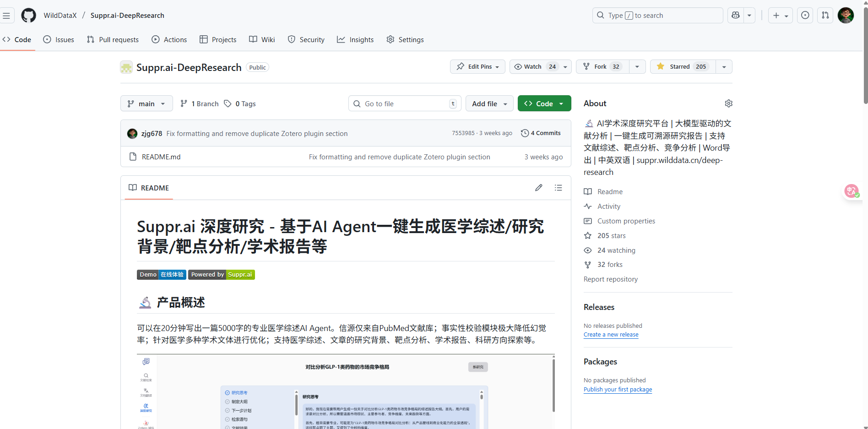This screenshot has width=868, height=429.
Task: Focus the Type / to search box
Action: click(x=657, y=16)
